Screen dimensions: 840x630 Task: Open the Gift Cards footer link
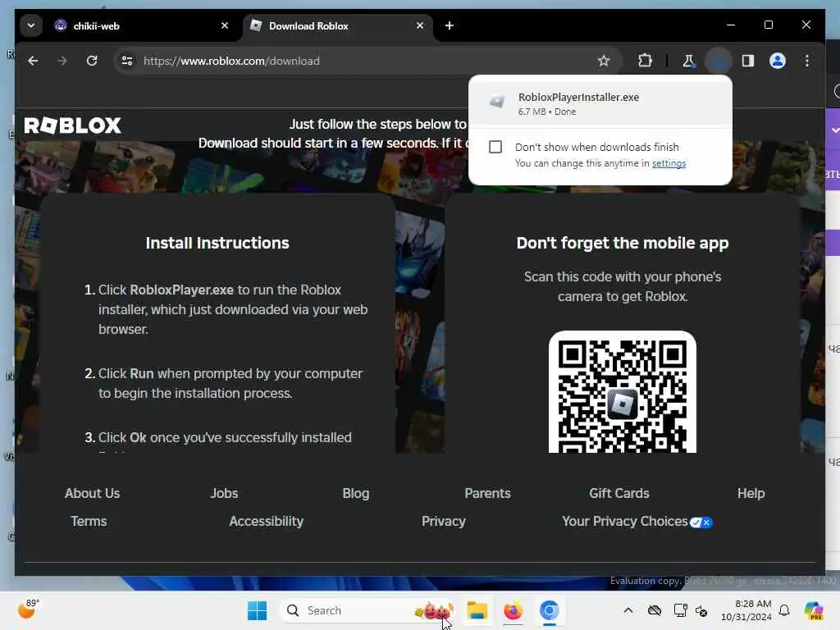[619, 493]
